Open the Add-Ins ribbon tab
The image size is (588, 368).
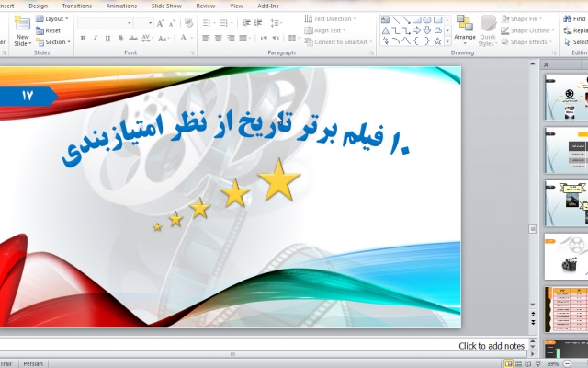pos(268,6)
